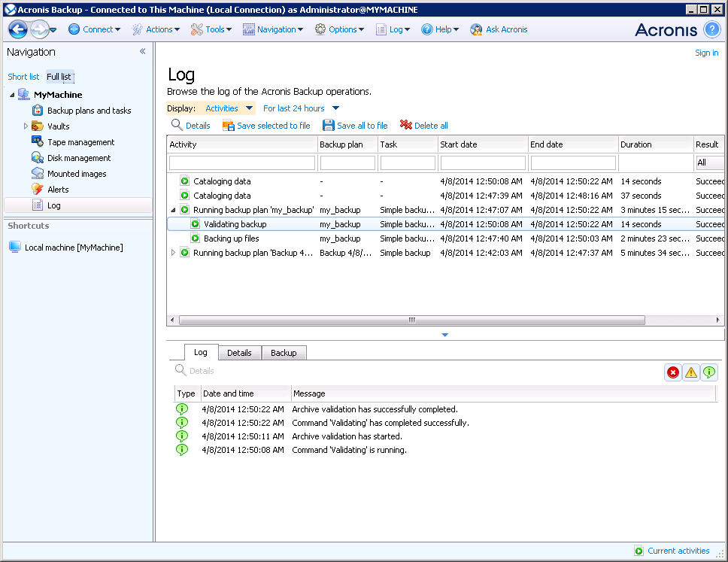The image size is (728, 562).
Task: Click the blue Back navigation arrow
Action: [x=18, y=29]
